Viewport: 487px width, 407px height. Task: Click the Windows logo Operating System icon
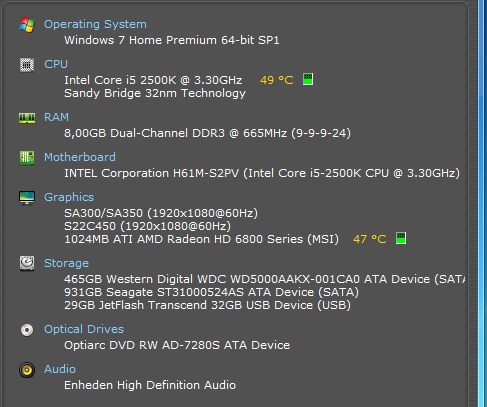pyautogui.click(x=27, y=25)
